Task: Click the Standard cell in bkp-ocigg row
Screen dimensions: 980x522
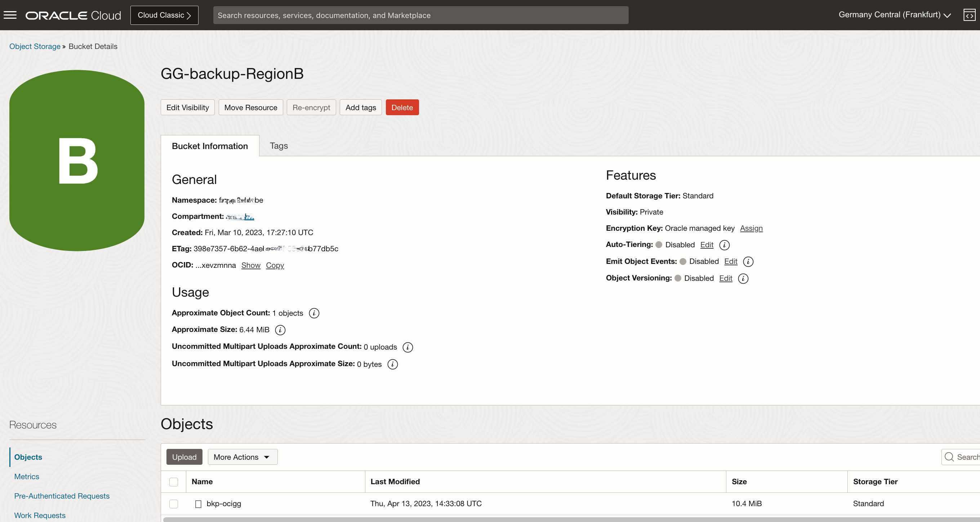Action: [868, 504]
